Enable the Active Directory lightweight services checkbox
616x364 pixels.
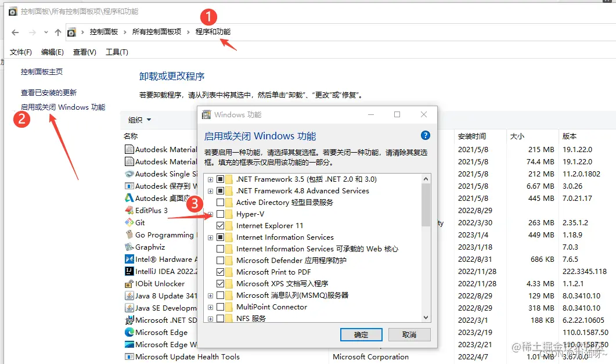coord(221,202)
